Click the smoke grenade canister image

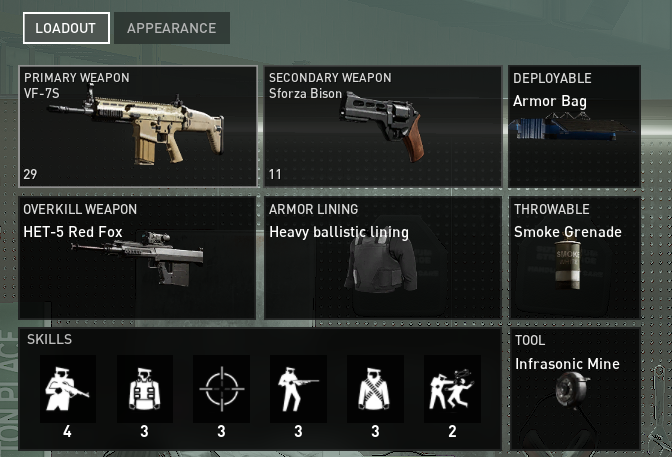[x=568, y=263]
